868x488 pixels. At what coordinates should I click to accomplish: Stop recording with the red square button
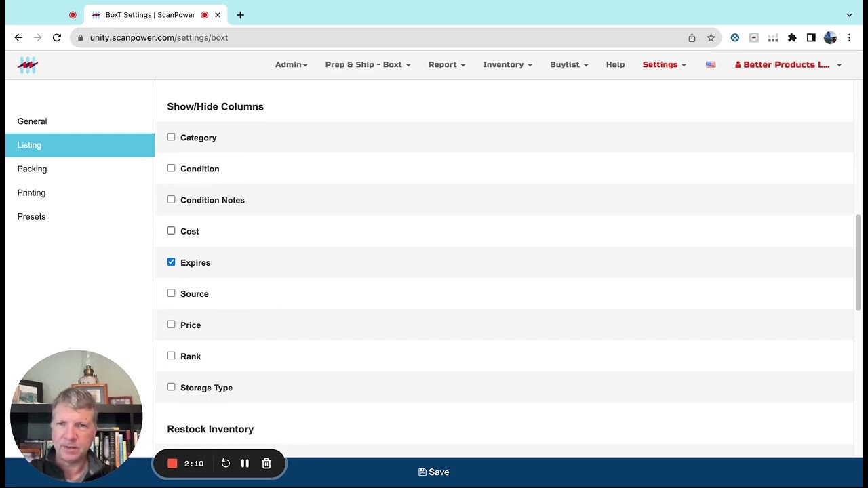[172, 464]
